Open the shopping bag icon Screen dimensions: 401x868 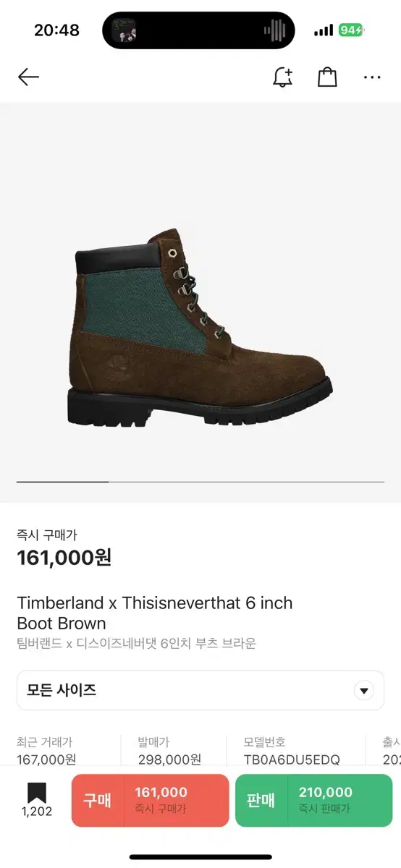point(327,77)
